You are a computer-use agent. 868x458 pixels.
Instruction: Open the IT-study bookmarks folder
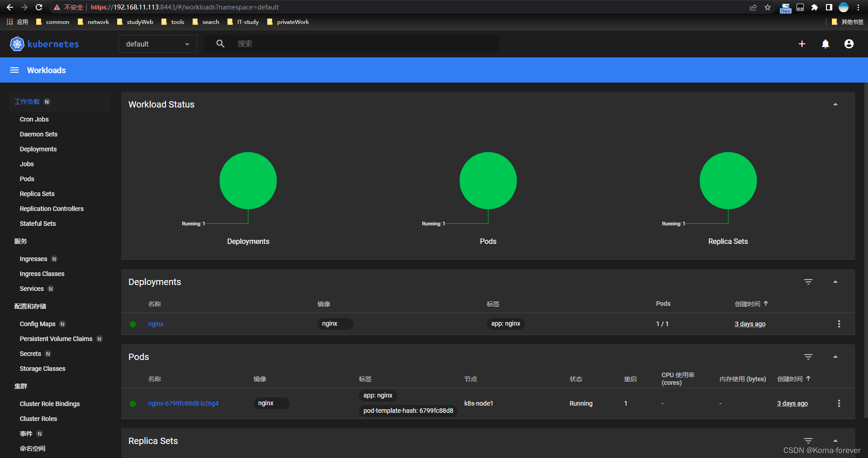tap(243, 22)
